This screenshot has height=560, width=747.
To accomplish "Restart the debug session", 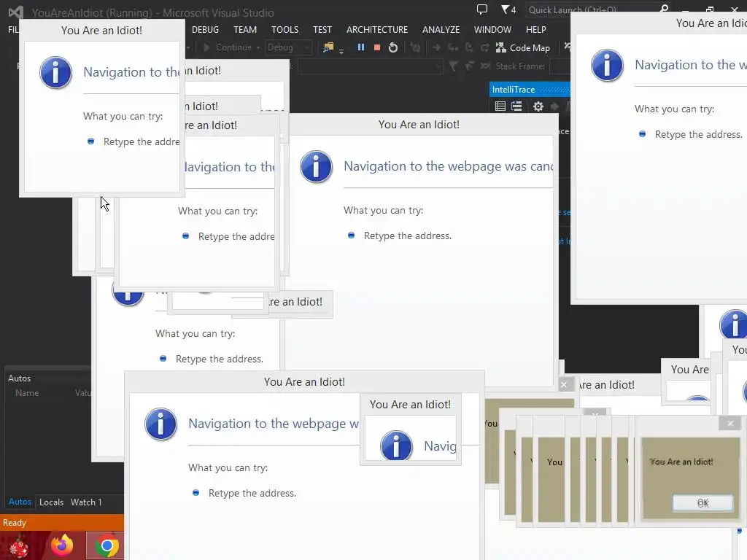I will [x=393, y=47].
